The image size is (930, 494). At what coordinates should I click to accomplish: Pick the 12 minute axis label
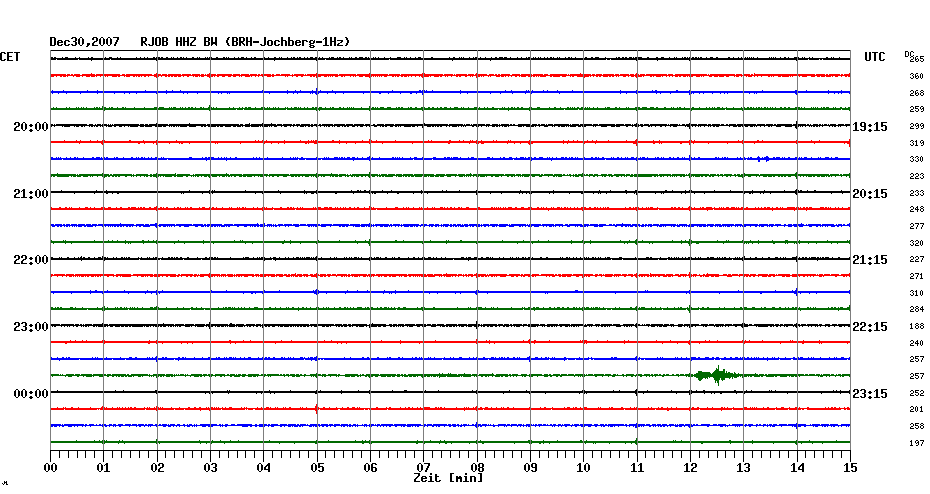690,468
